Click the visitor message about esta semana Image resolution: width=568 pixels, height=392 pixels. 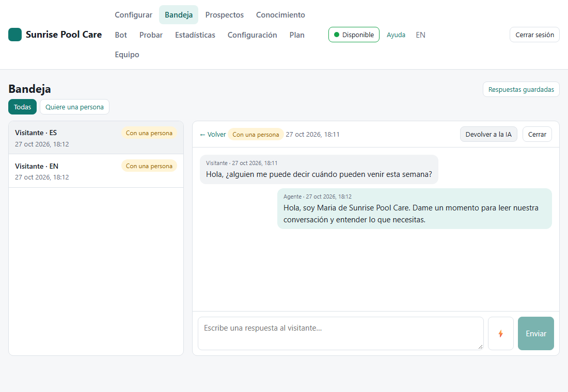tap(319, 169)
